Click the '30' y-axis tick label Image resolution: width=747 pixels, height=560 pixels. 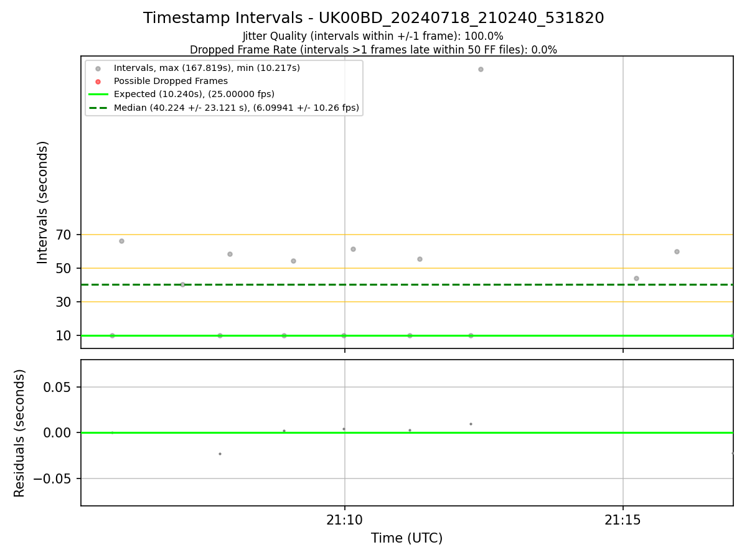(x=65, y=302)
